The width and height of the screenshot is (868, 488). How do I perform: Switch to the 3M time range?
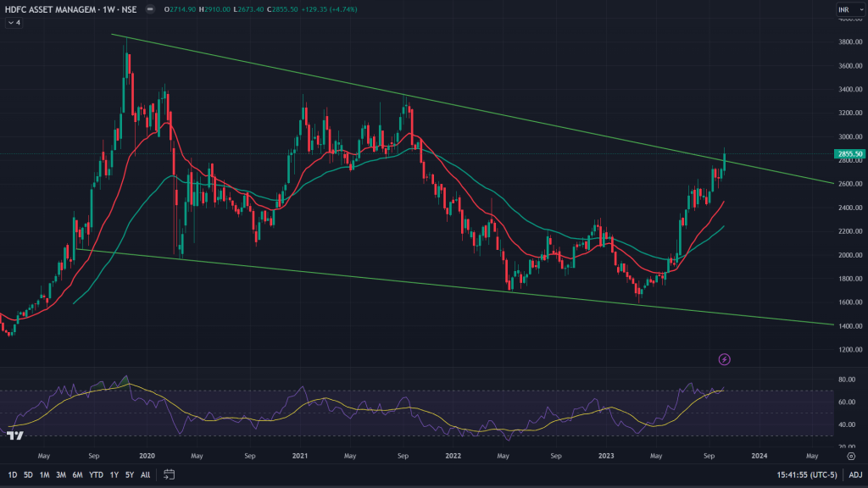point(60,475)
